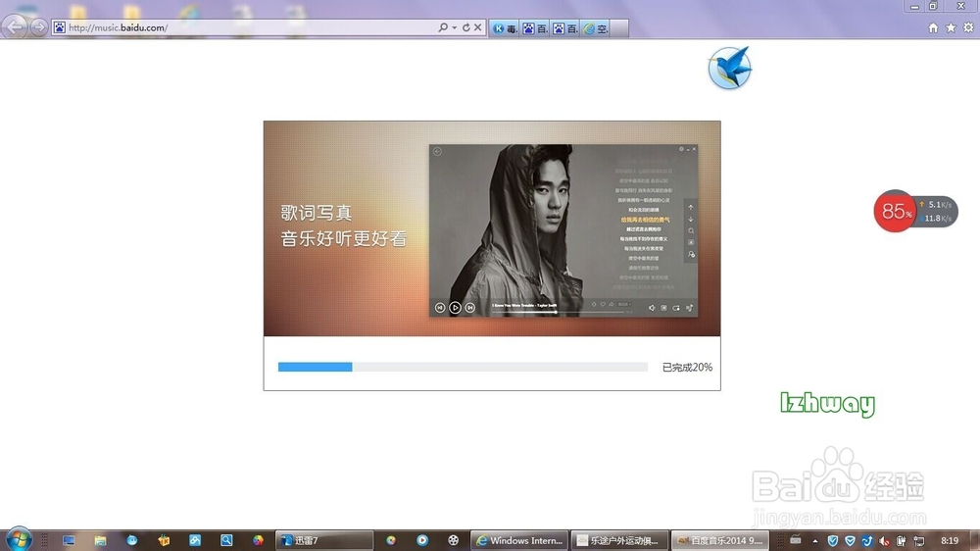Click the floating Xunlei blue bird icon
The width and height of the screenshot is (980, 551).
click(x=729, y=68)
